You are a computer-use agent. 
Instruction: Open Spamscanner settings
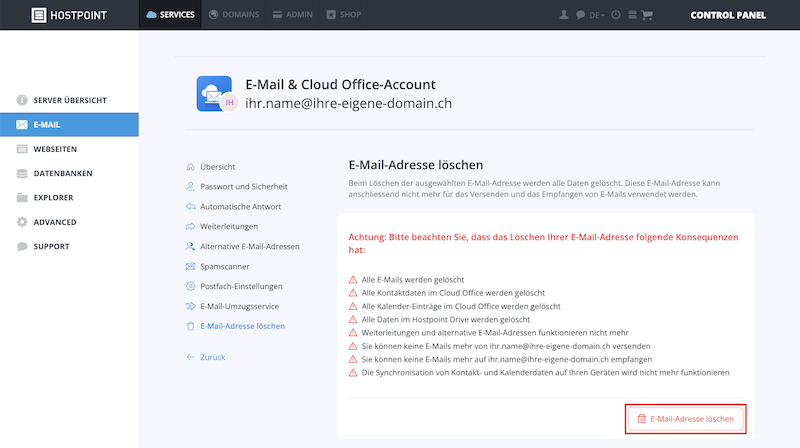[224, 266]
